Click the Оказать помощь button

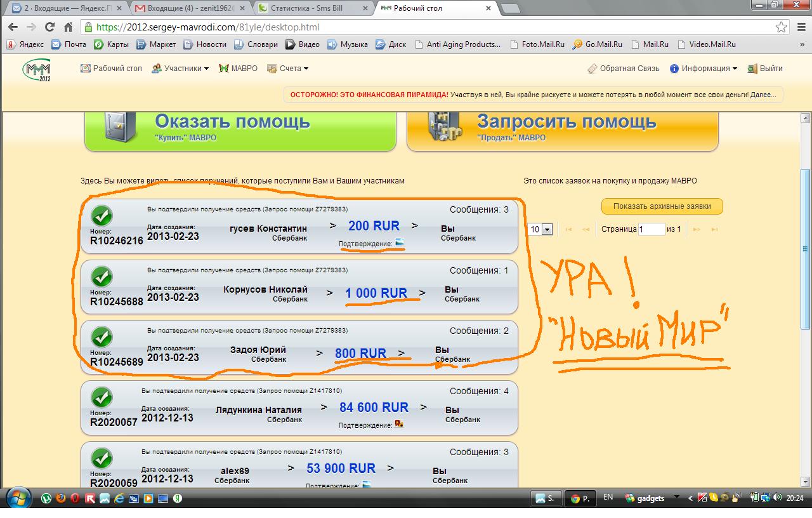pos(240,131)
